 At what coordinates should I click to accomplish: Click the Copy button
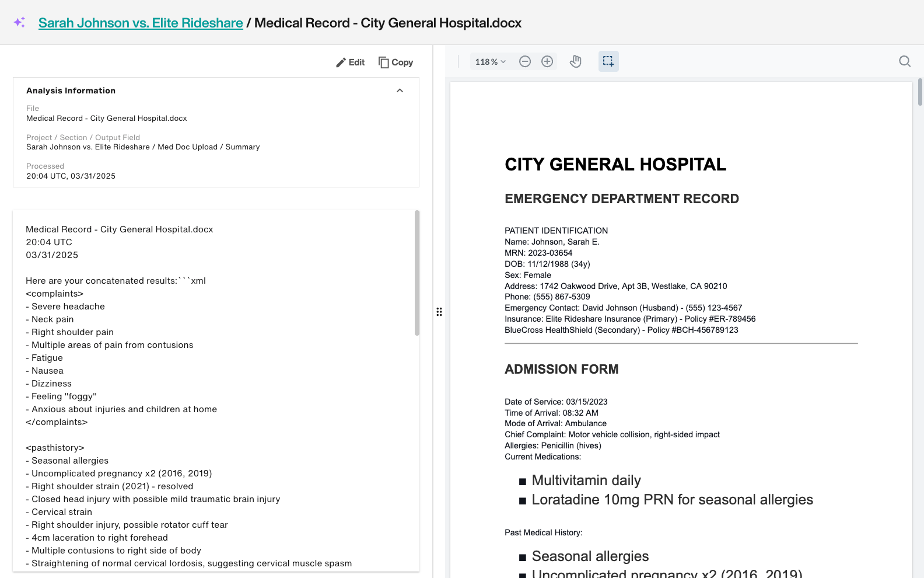pyautogui.click(x=395, y=62)
